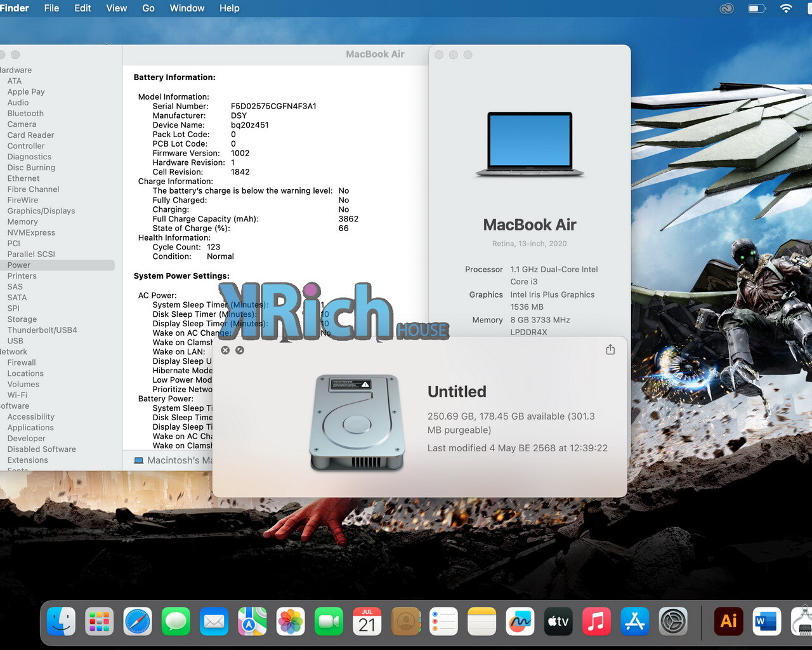Click the share icon in Quick Look panel
812x650 pixels.
tap(610, 350)
